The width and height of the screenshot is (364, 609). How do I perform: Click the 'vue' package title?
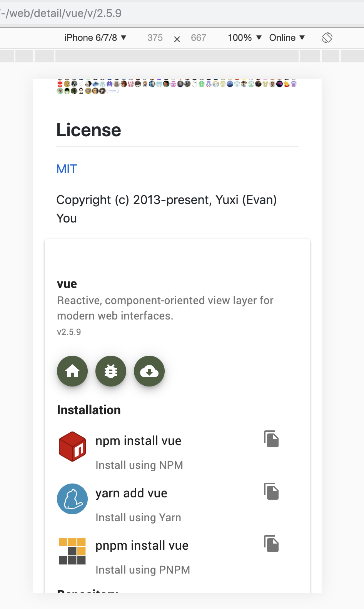pyautogui.click(x=67, y=284)
